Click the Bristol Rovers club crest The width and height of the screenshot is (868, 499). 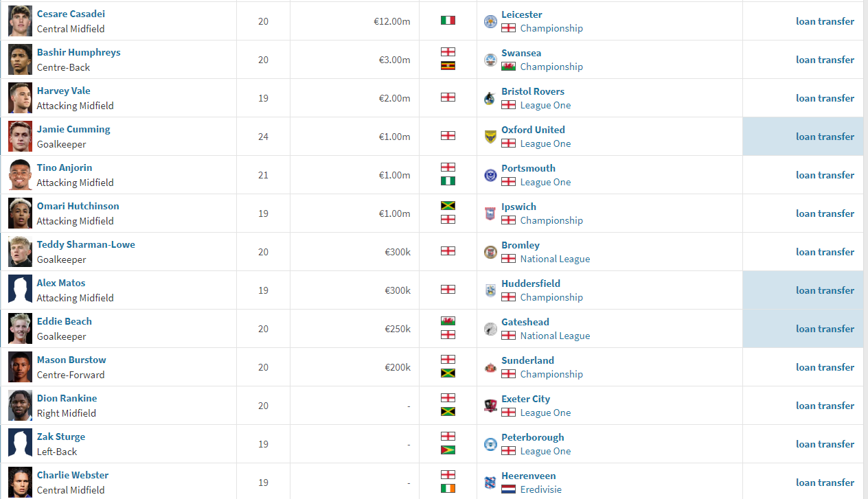point(490,98)
